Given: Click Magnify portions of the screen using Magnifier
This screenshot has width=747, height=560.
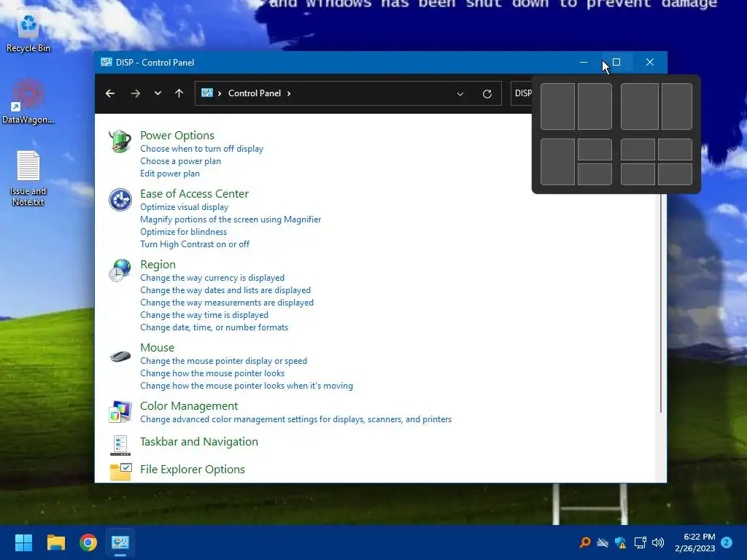Looking at the screenshot, I should tap(231, 219).
